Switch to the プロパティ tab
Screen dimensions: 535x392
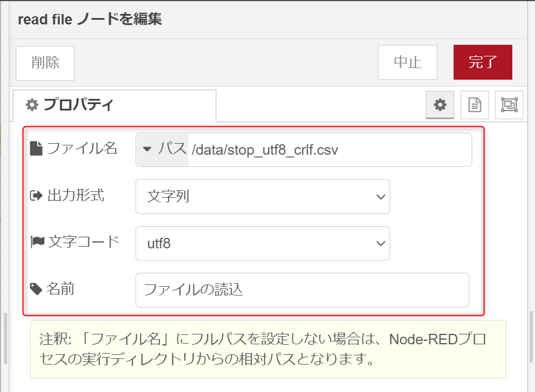click(115, 105)
